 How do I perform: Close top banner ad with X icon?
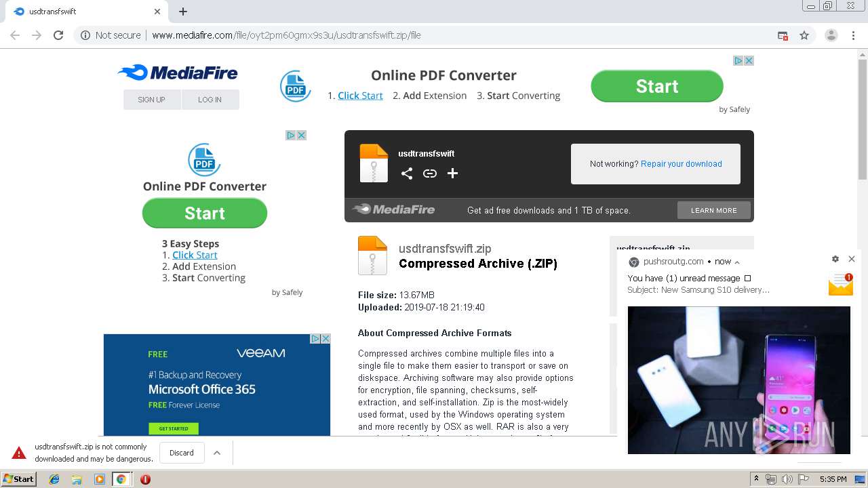pos(749,60)
